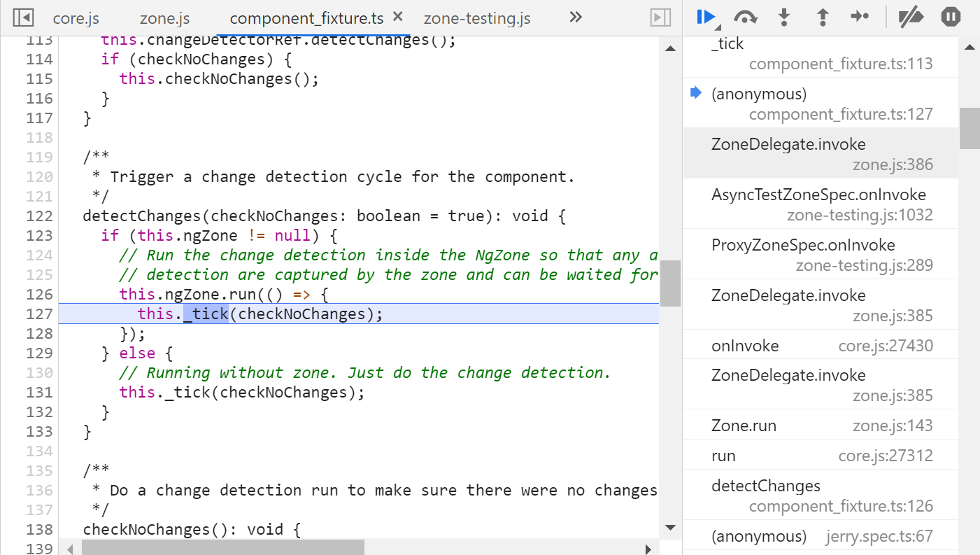The image size is (980, 555).
Task: Select the ProxyZoneSpec.onInvoke frame
Action: coord(821,254)
